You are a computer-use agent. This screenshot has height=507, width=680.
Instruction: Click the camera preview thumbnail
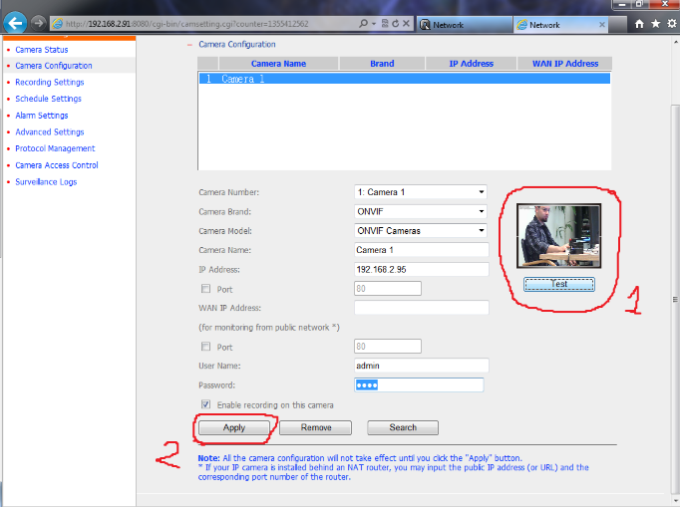click(x=559, y=236)
